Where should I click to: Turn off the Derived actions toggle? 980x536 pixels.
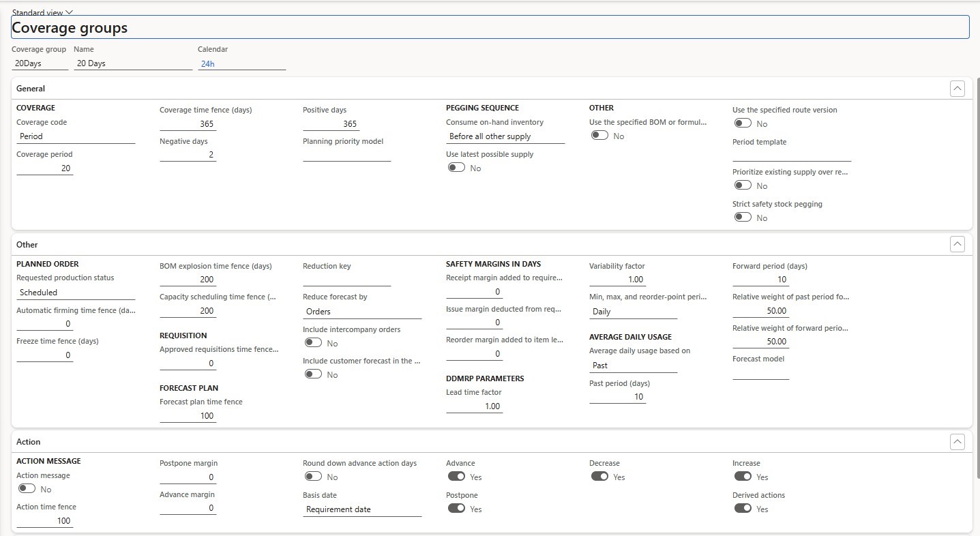(x=743, y=509)
